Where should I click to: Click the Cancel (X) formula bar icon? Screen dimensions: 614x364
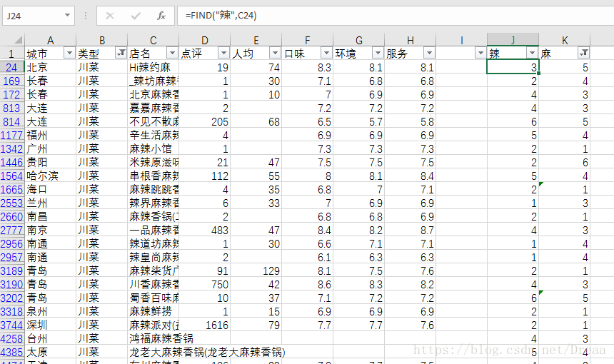click(110, 16)
